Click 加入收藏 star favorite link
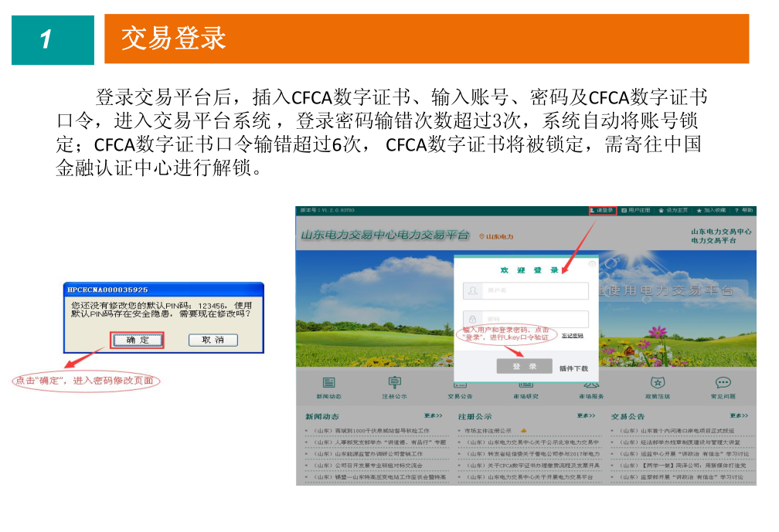 [711, 210]
